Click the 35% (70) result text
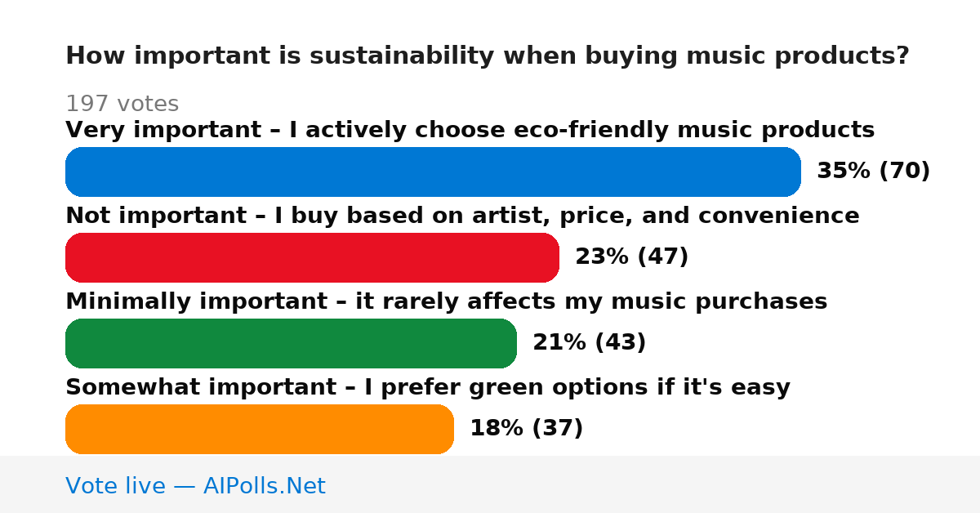Screen dimensions: 980x513 point(874,171)
